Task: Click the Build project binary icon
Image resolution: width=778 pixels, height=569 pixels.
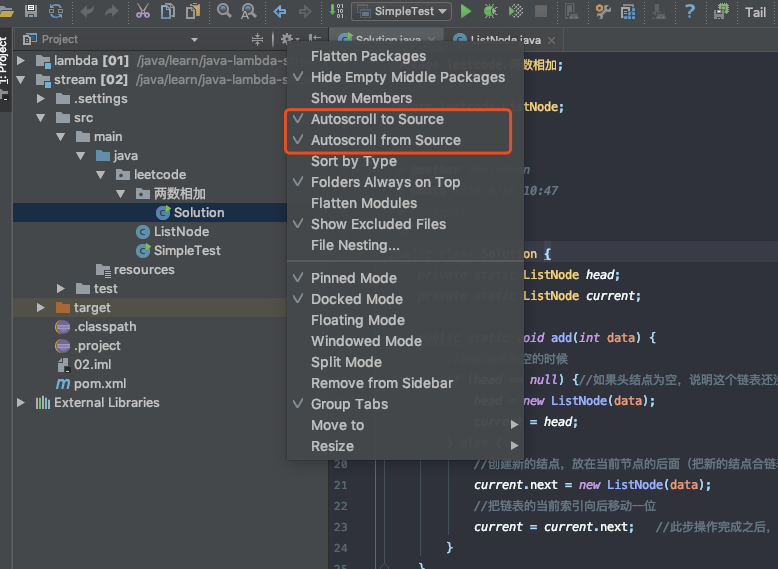Action: [x=336, y=10]
